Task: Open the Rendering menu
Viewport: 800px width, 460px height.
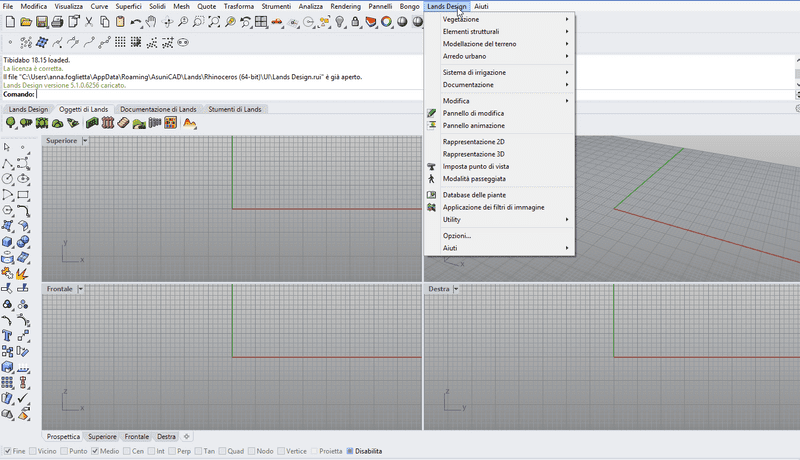Action: 345,6
